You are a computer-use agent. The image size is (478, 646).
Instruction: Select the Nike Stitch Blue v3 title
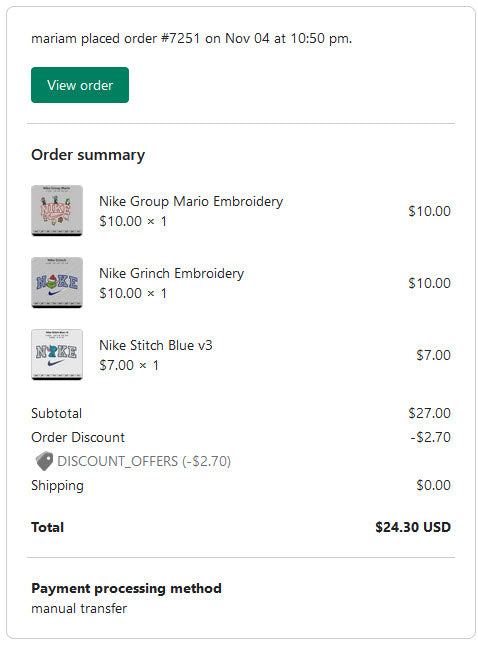tap(156, 345)
